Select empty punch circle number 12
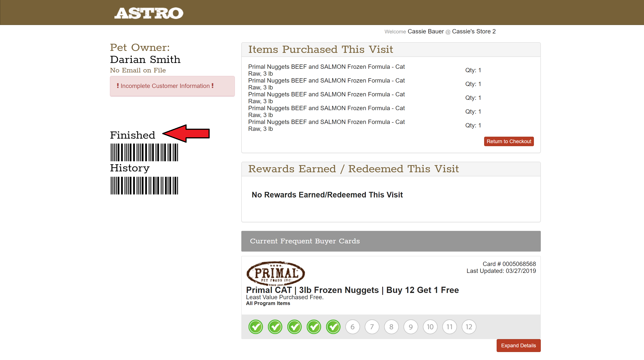The image size is (644, 360). click(x=469, y=327)
